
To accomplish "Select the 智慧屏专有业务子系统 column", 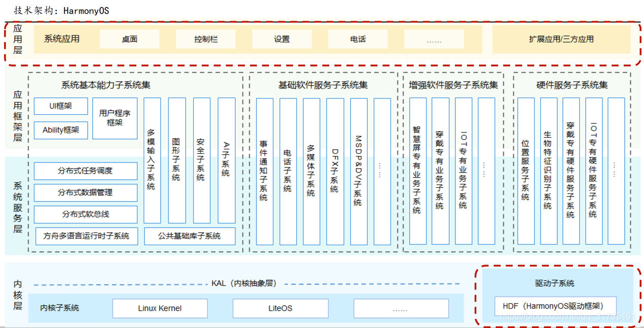I will (x=418, y=171).
